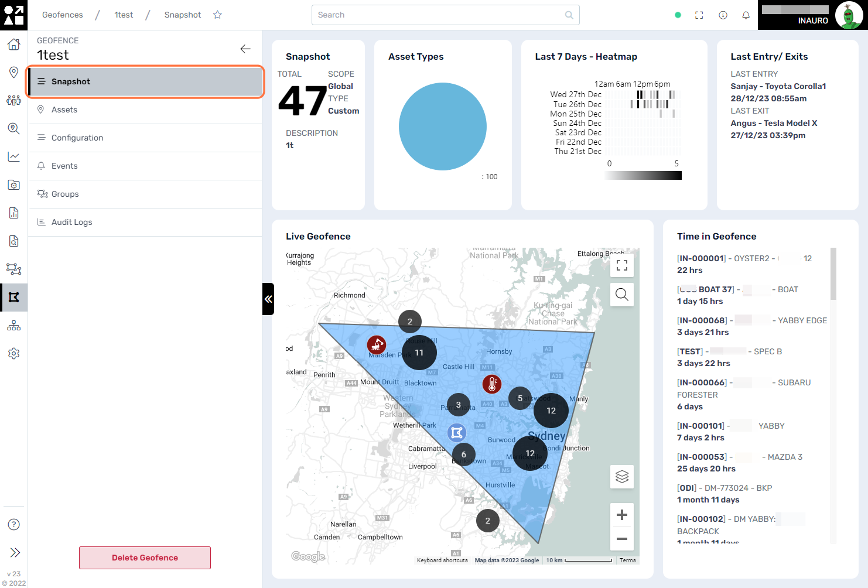
Task: Click the cluster of 11 near Marsden Park
Action: (419, 353)
